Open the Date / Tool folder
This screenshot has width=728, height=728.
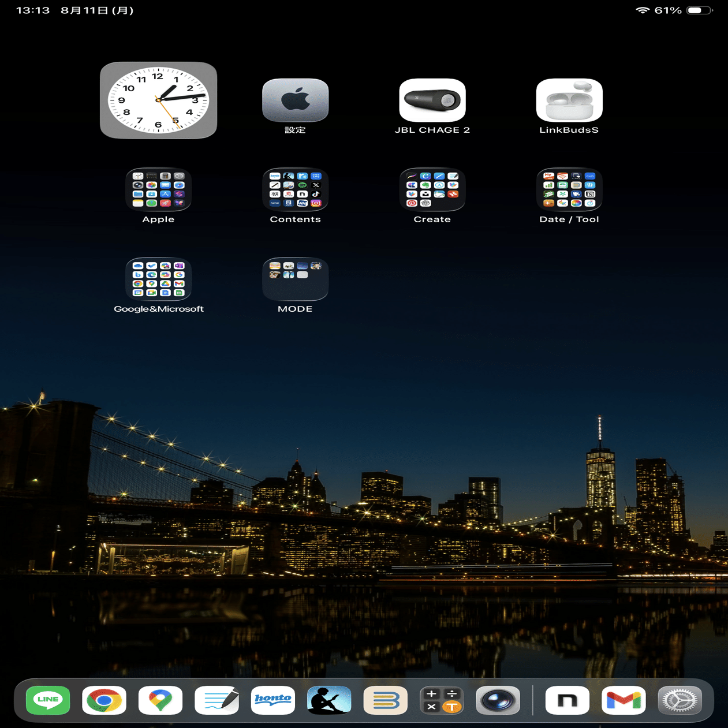[569, 191]
